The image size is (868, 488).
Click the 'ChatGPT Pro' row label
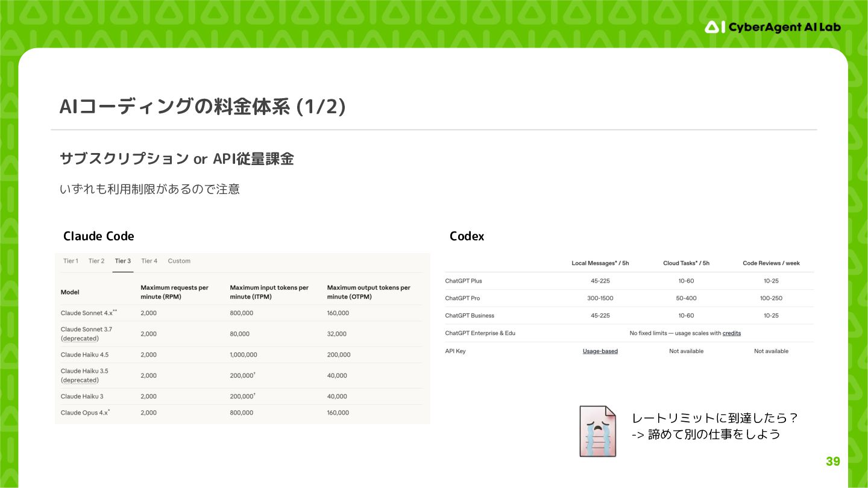462,298
